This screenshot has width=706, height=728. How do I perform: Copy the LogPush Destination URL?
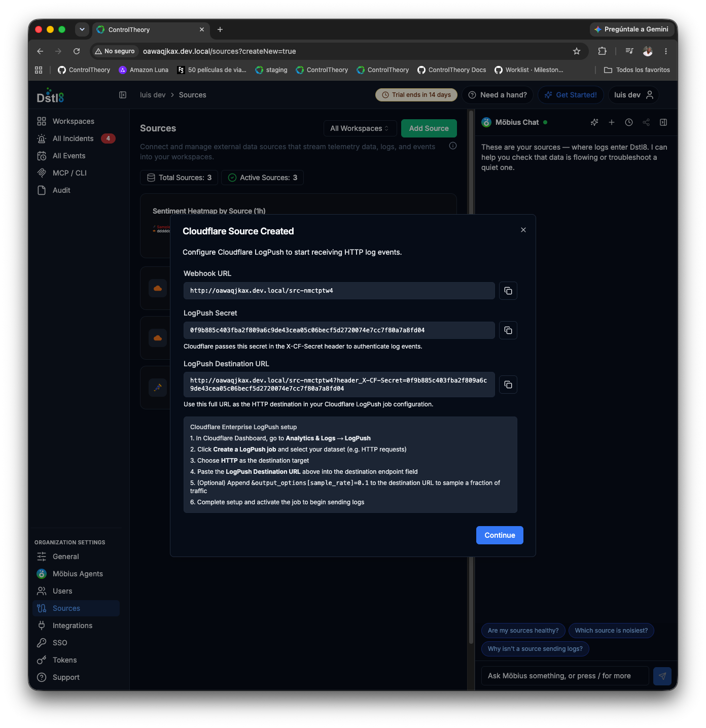click(508, 385)
